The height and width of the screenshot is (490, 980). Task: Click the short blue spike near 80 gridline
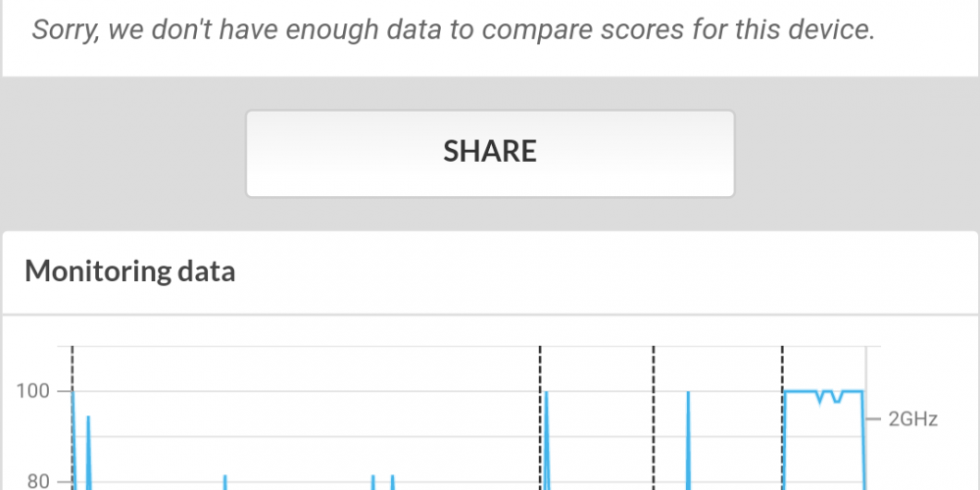(225, 482)
